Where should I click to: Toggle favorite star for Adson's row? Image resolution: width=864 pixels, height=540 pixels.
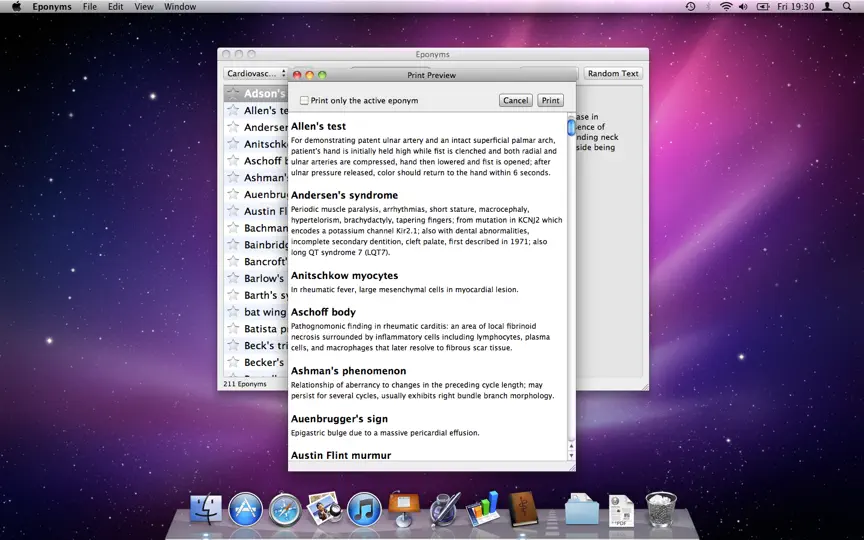point(234,93)
